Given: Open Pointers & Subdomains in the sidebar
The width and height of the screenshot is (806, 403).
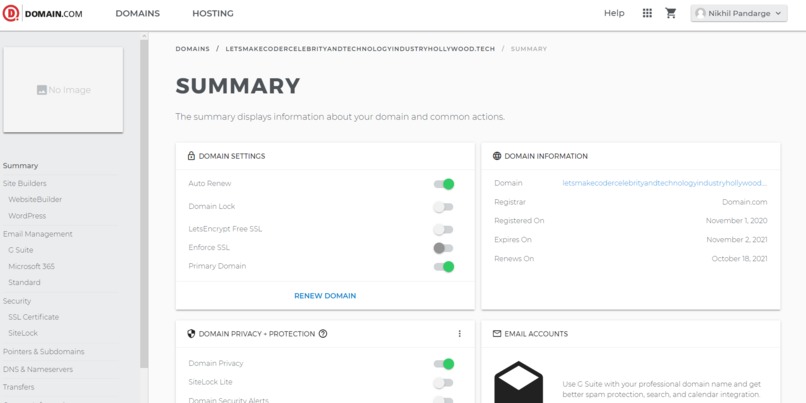Looking at the screenshot, I should (x=44, y=352).
